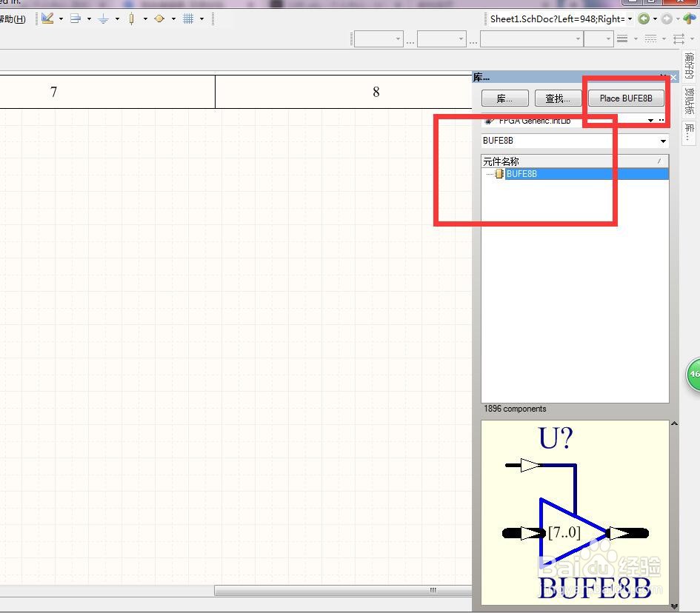Expand the drawing utility tools dropdown arrow
Screen dimensions: 700x613
(61, 19)
